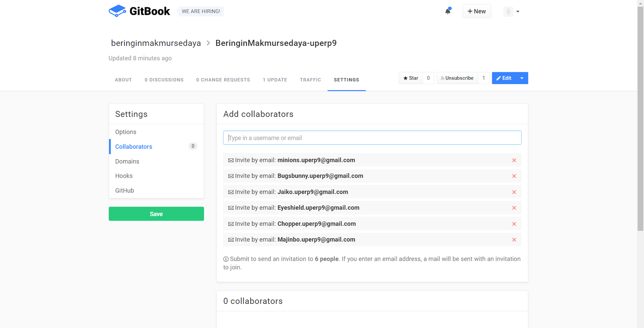Open the About tab
The width and height of the screenshot is (644, 328).
coord(123,80)
